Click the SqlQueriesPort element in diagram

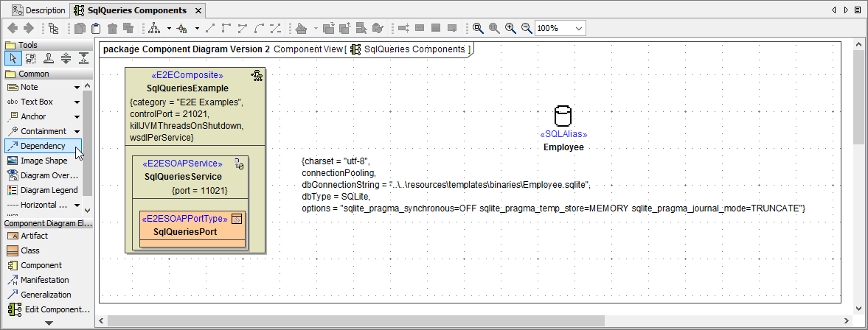[192, 231]
